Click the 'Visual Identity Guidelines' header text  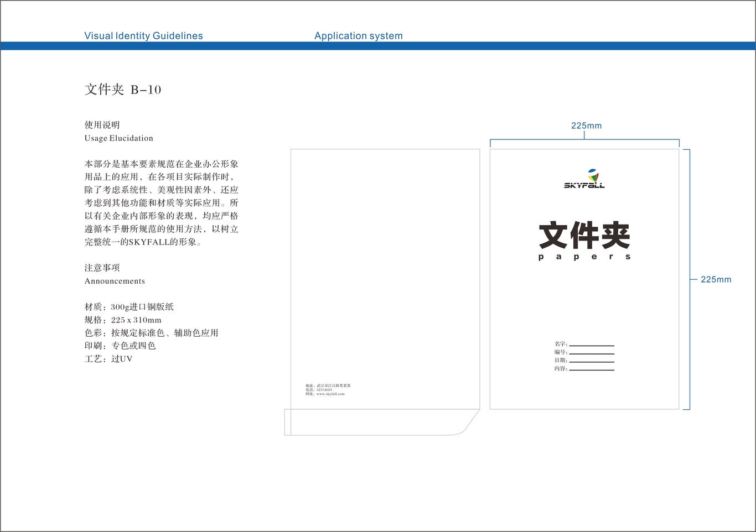point(143,36)
